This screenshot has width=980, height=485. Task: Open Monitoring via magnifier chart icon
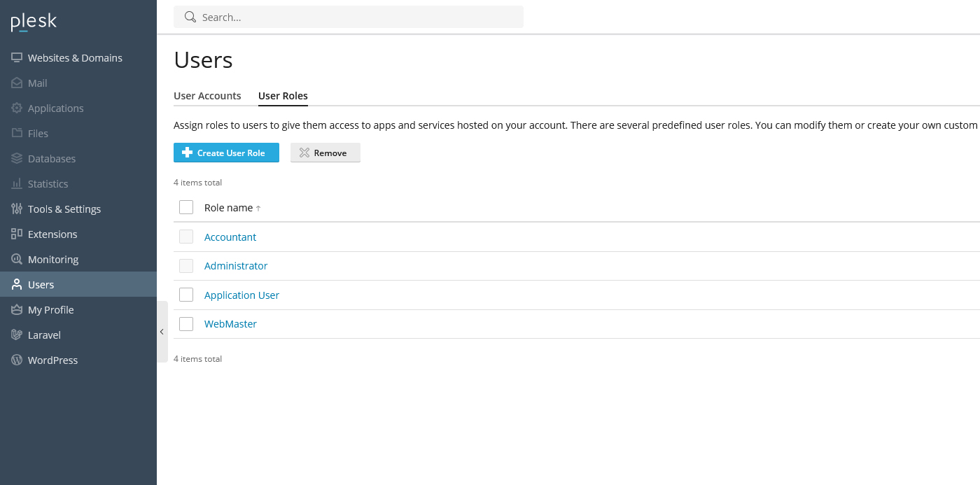(17, 260)
